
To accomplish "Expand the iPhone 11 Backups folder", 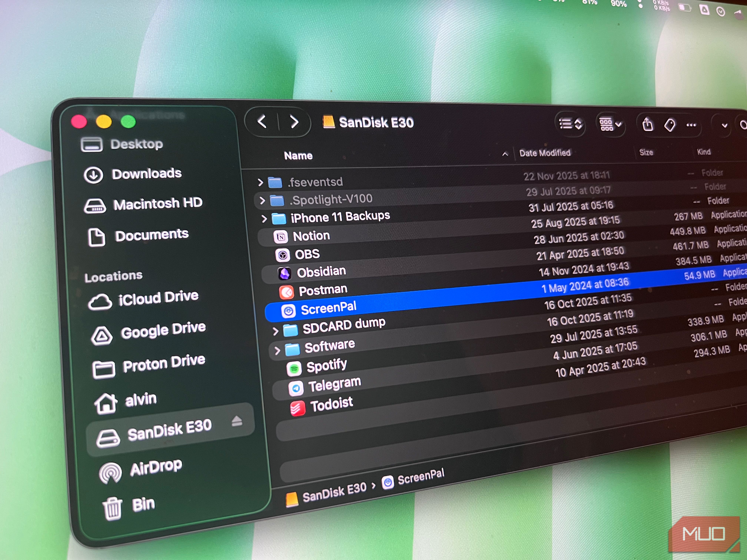I will click(x=264, y=219).
